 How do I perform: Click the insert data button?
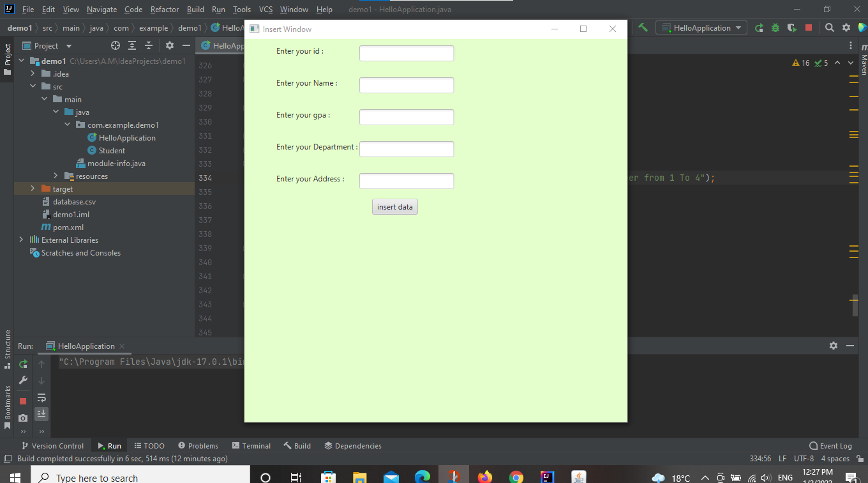[395, 207]
